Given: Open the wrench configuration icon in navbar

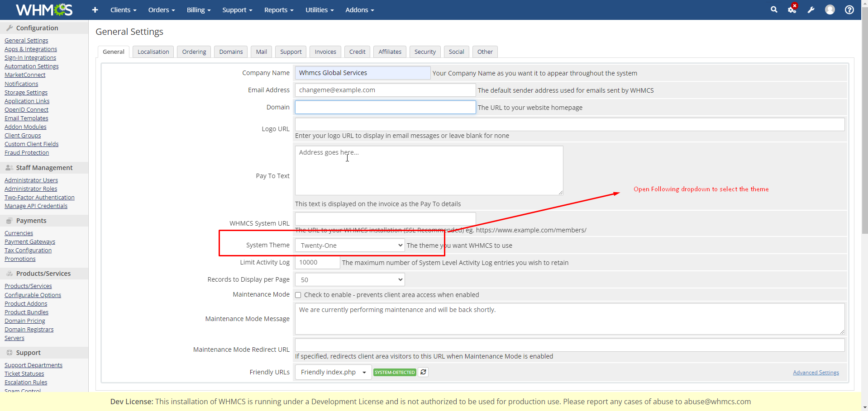Looking at the screenshot, I should coord(811,10).
